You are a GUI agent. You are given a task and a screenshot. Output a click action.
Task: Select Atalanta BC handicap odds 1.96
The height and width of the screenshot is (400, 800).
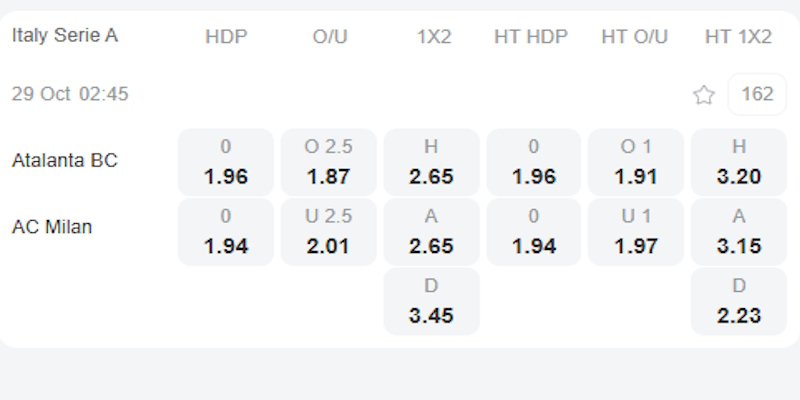pyautogui.click(x=225, y=162)
